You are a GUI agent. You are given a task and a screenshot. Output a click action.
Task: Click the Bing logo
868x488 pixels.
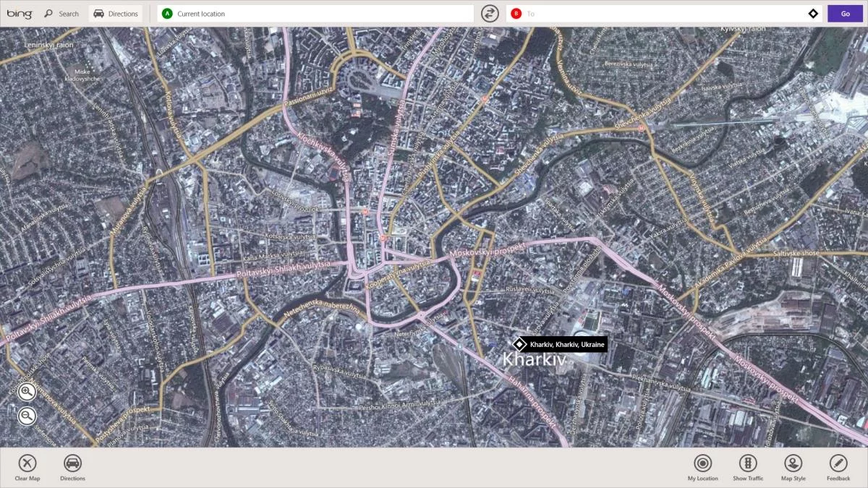pos(20,14)
